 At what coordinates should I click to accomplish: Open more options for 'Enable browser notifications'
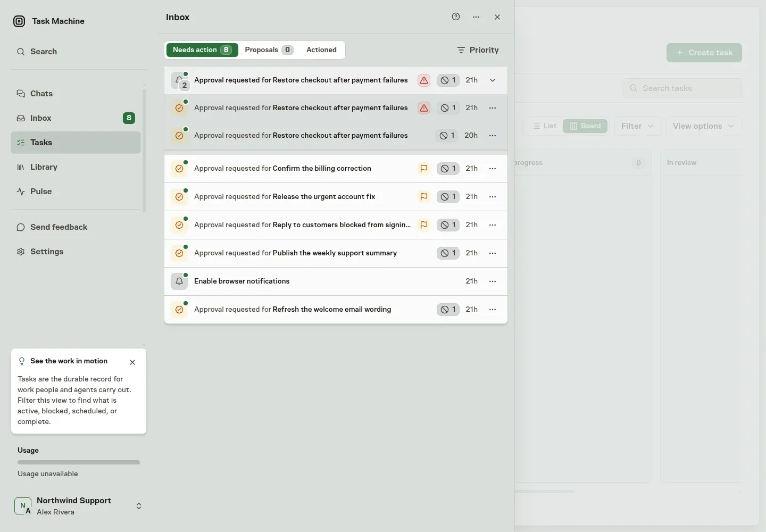coord(493,281)
